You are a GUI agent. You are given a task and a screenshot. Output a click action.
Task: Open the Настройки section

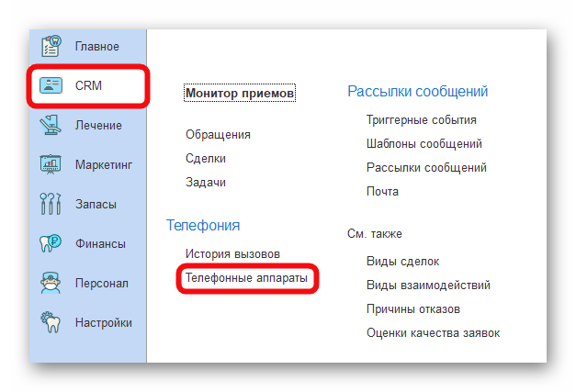tap(104, 322)
